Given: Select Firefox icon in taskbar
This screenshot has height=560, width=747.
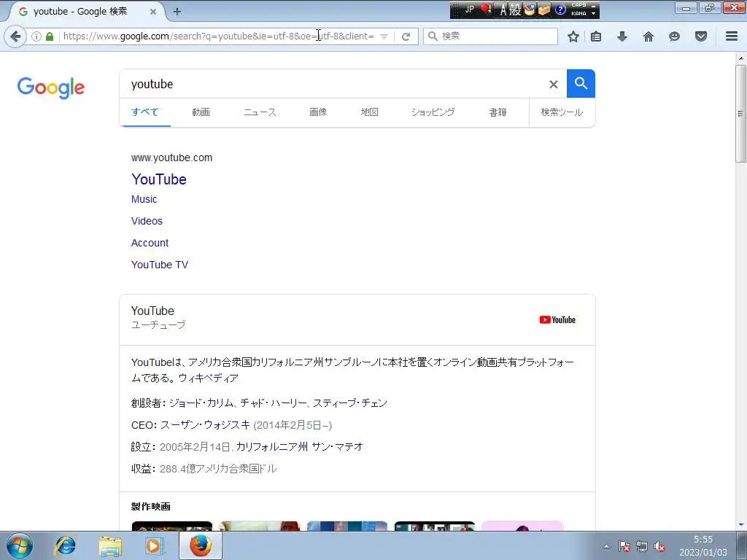Looking at the screenshot, I should (201, 545).
